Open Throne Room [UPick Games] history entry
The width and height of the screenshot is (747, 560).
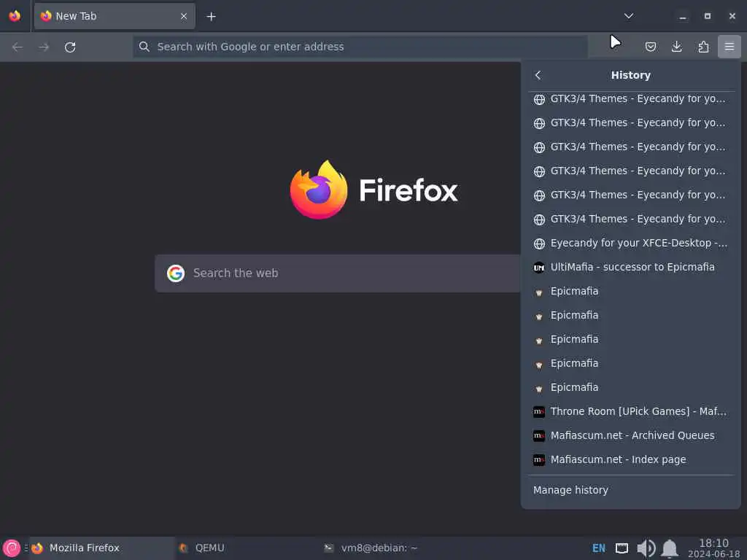click(x=631, y=411)
